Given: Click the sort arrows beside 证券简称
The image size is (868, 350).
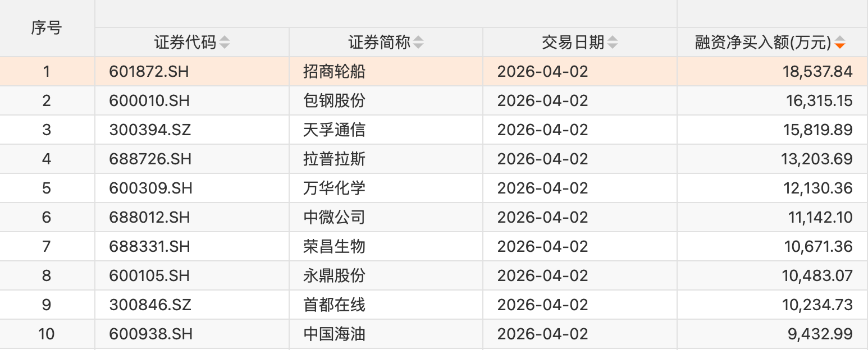Looking at the screenshot, I should click(418, 43).
